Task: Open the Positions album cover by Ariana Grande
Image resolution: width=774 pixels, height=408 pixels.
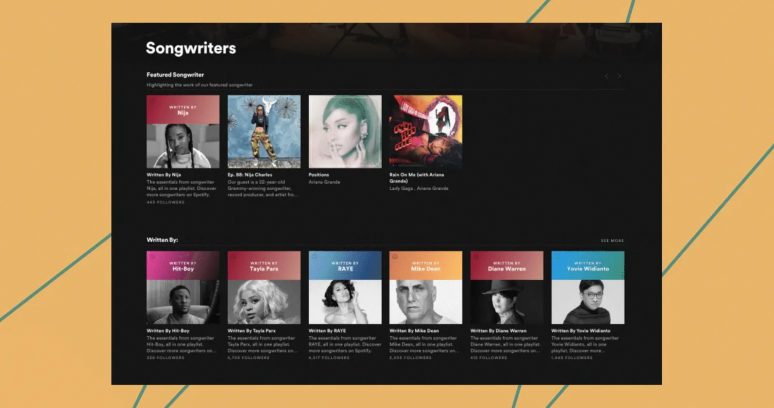Action: click(345, 131)
